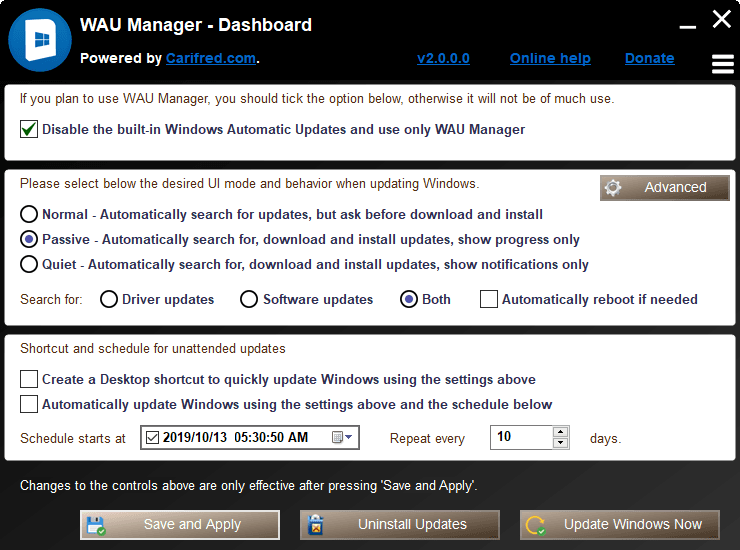
Task: Enable Automatically reboot if needed
Action: [x=488, y=299]
